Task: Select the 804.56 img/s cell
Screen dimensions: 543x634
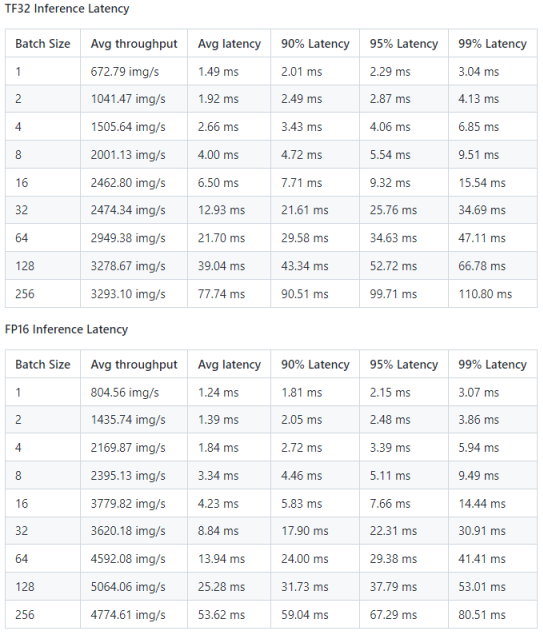Action: pyautogui.click(x=134, y=392)
